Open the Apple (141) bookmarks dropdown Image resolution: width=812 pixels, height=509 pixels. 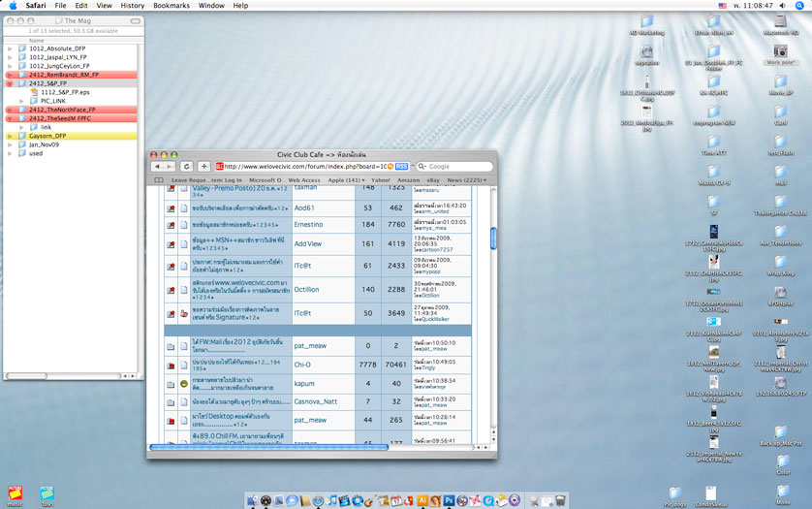tap(346, 180)
